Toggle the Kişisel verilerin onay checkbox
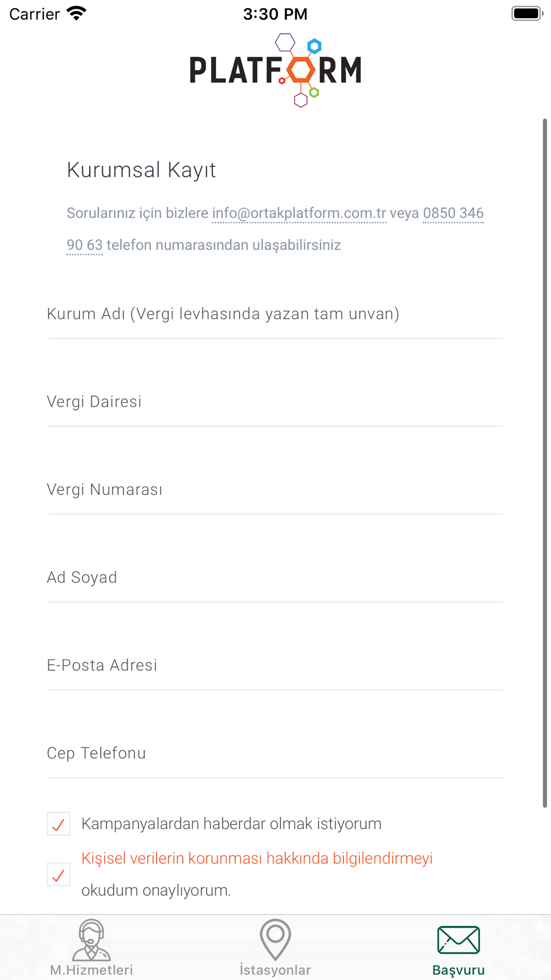551x980 pixels. [58, 874]
